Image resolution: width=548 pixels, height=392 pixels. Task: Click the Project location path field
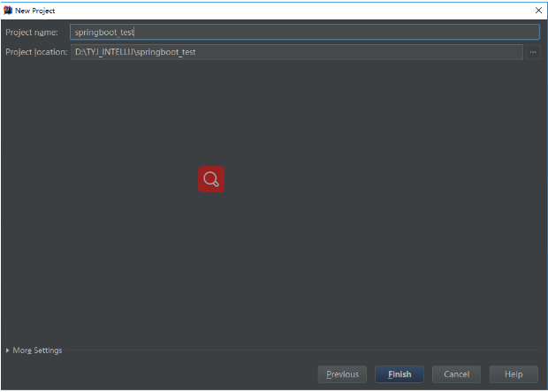(x=297, y=52)
